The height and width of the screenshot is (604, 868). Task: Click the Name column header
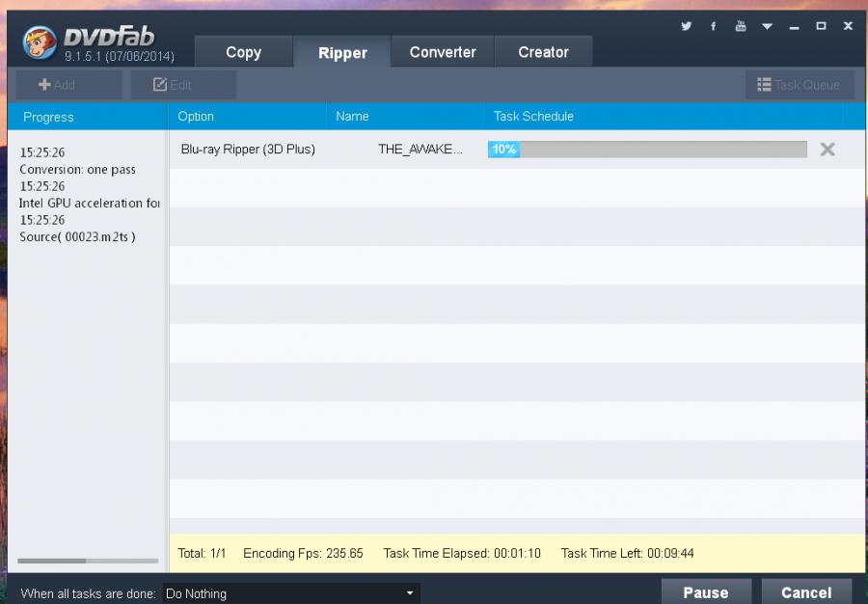click(406, 116)
